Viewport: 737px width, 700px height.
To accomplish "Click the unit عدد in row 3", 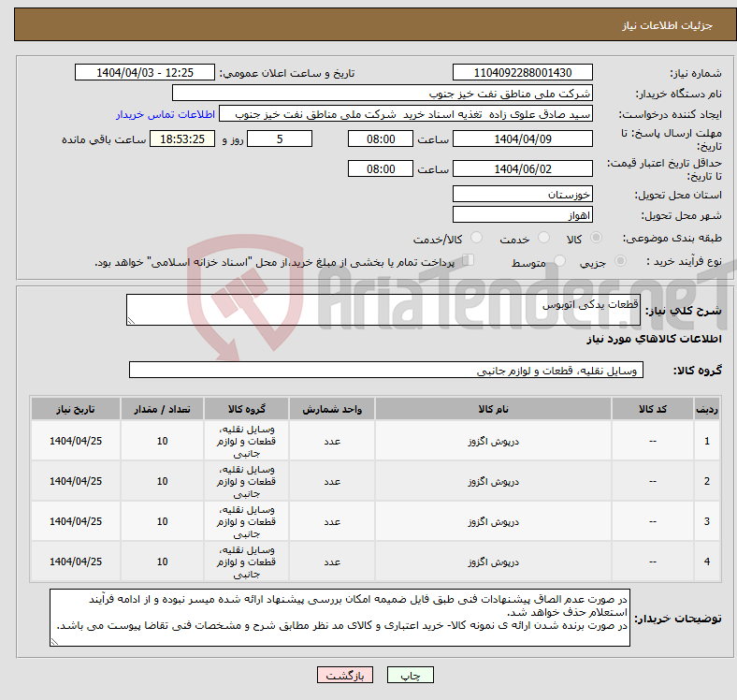I will (x=332, y=521).
